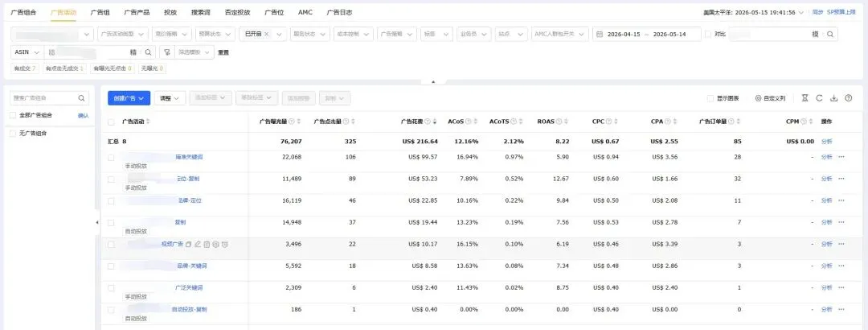Click the hourglass history icon in table toolbar
This screenshot has height=330, width=868.
coord(805,98)
